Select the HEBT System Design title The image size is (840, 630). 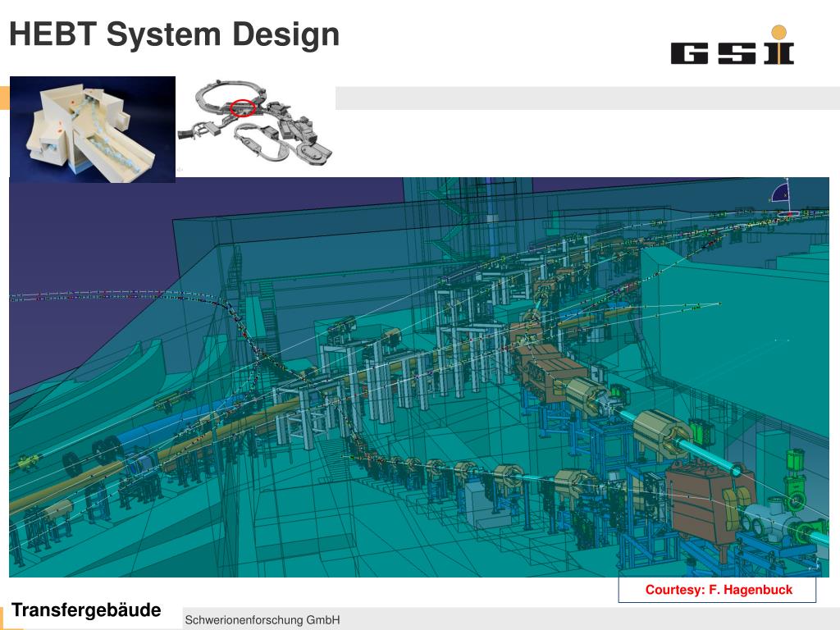pos(175,34)
